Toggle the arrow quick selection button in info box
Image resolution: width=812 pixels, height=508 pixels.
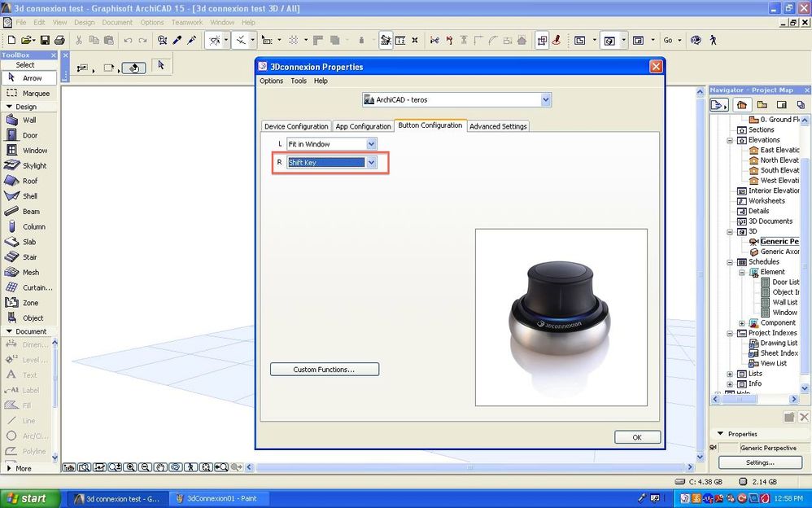(x=161, y=66)
